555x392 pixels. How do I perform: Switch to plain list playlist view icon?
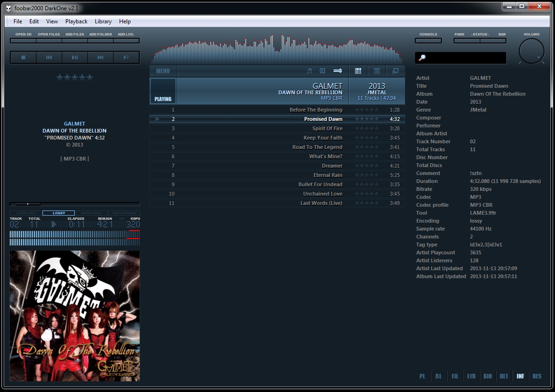377,71
